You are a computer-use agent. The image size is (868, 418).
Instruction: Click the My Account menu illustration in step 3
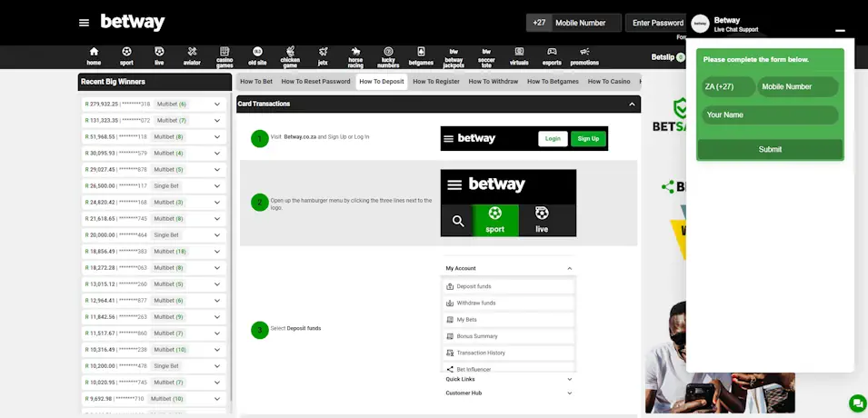[509, 326]
